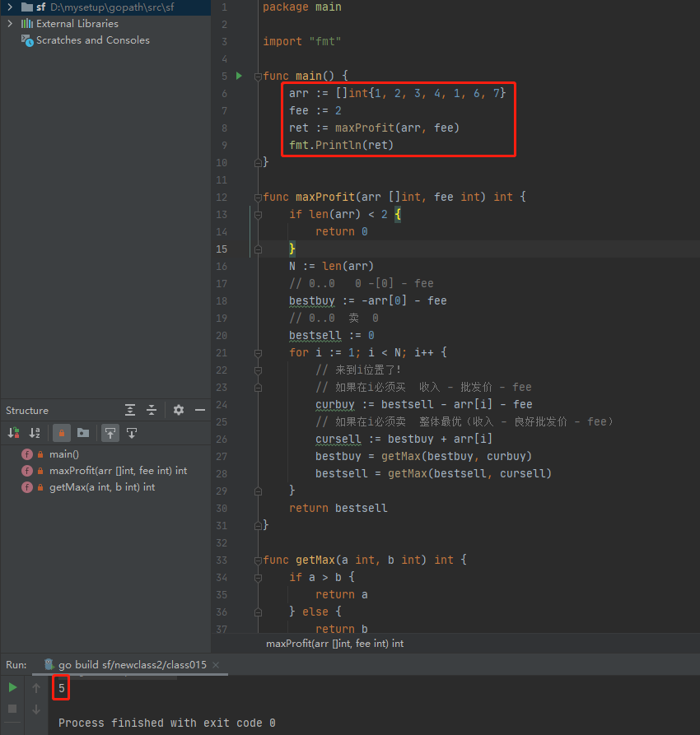Go up the stack trace arrow
700x735 pixels.
point(36,687)
